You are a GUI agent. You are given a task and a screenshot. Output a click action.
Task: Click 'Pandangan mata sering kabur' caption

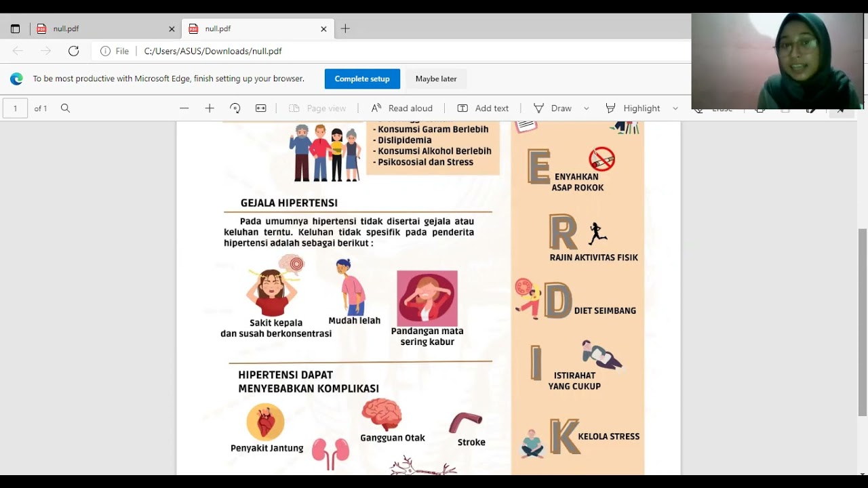point(427,337)
